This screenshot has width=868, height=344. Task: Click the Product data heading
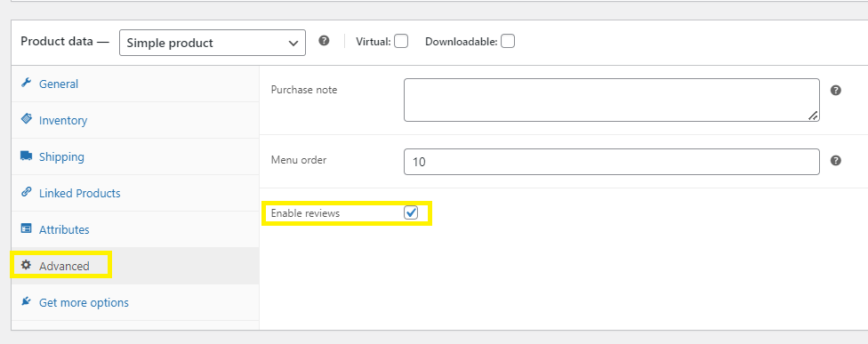[x=65, y=42]
